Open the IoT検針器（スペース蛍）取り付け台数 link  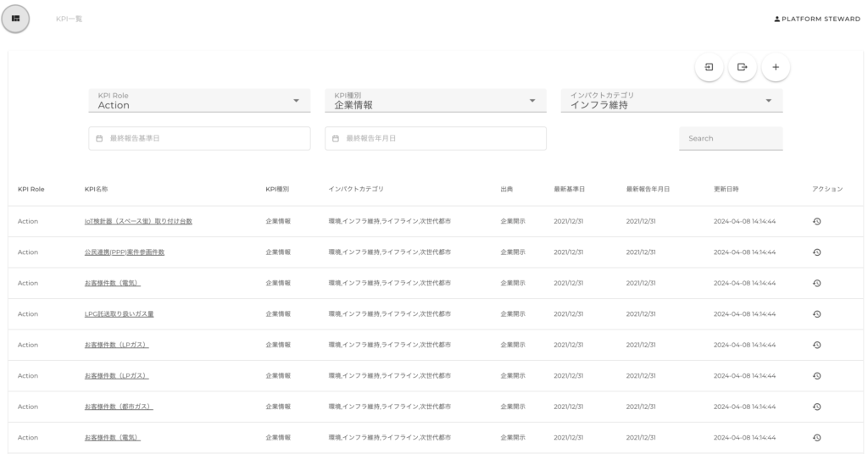click(138, 221)
